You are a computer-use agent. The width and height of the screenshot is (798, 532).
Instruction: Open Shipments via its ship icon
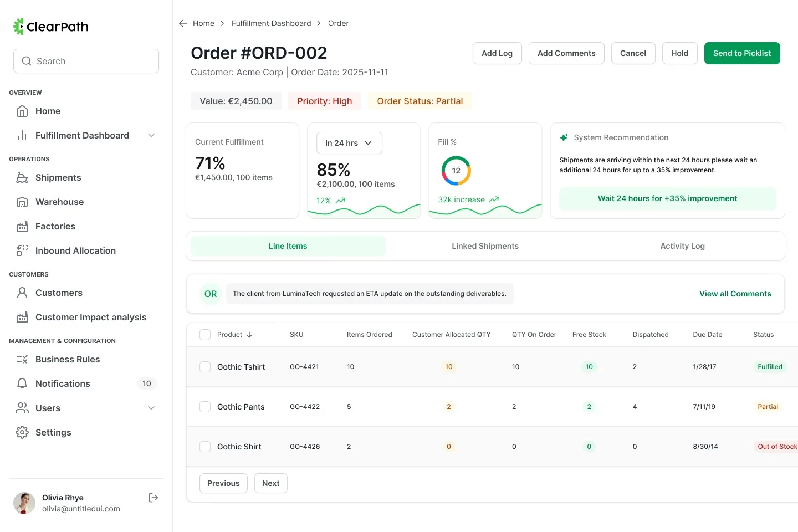tap(22, 177)
